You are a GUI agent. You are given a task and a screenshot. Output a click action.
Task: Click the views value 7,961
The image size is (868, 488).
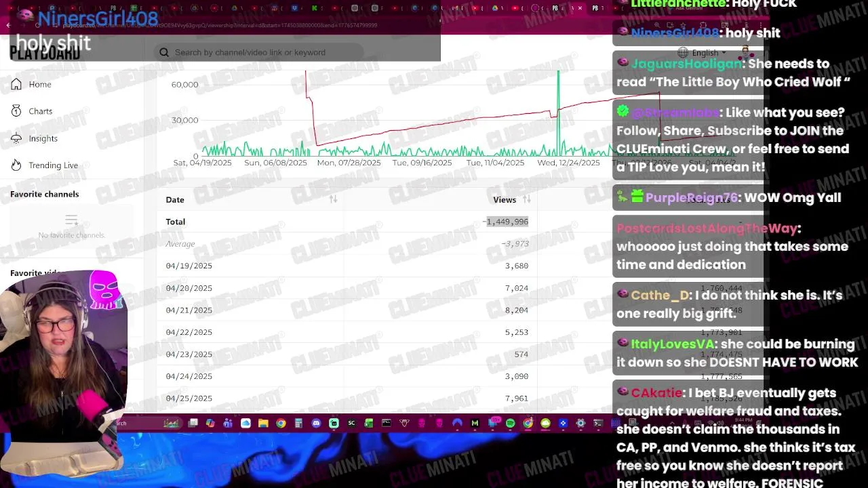pyautogui.click(x=517, y=398)
